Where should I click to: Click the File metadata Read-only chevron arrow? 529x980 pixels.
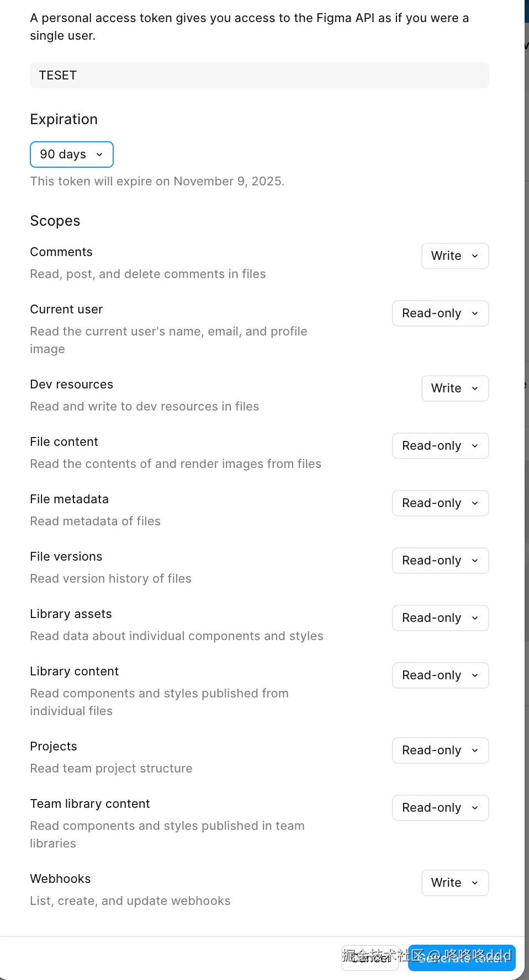(x=475, y=503)
